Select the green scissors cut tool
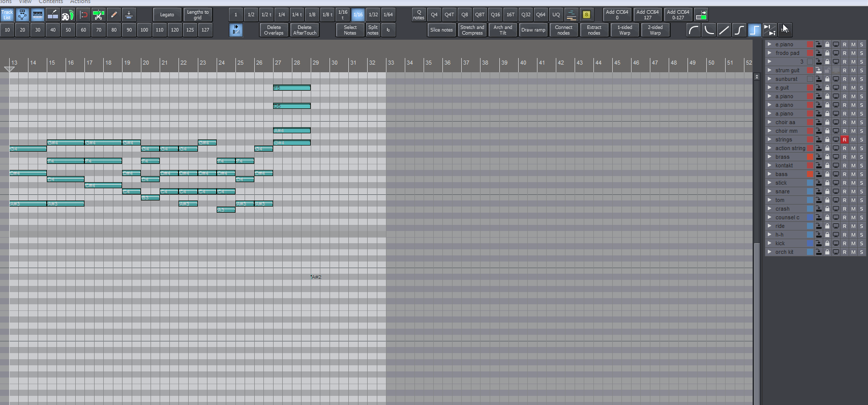Viewport: 868px width, 405px height. point(99,15)
